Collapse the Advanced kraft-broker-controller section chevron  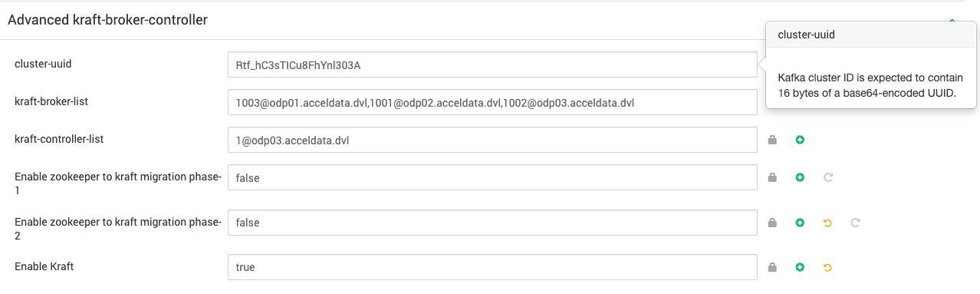(952, 21)
